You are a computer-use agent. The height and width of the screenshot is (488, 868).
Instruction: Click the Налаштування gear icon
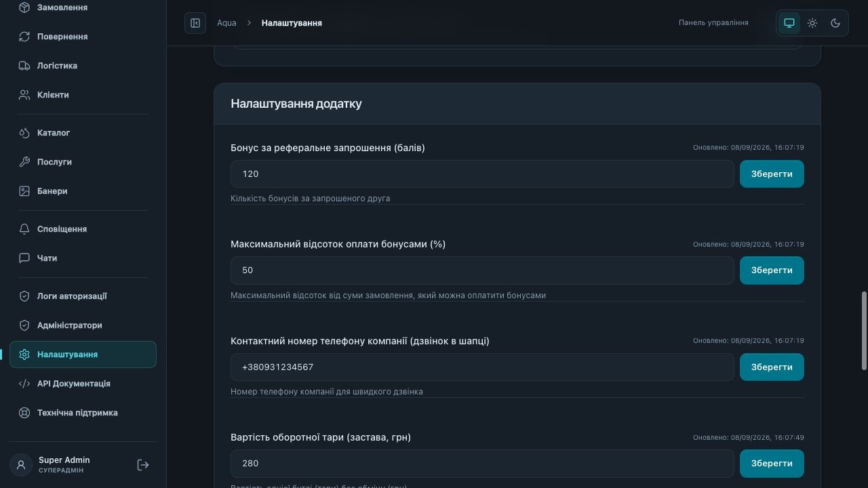[x=24, y=354]
